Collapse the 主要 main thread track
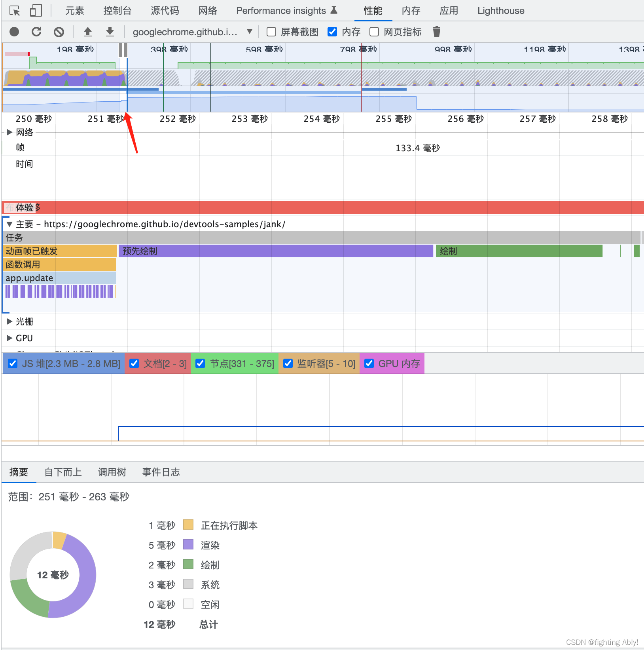 [9, 224]
